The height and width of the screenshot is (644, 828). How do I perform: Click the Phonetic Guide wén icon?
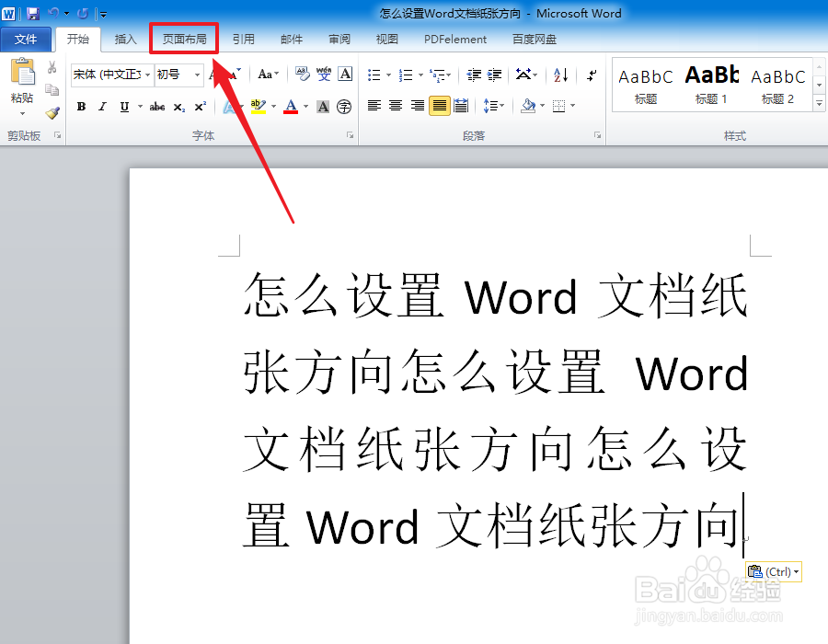[x=324, y=75]
